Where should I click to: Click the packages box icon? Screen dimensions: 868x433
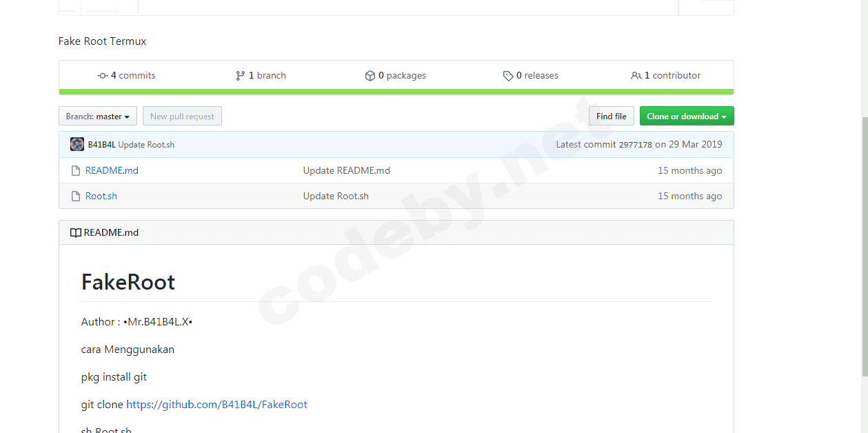(370, 76)
